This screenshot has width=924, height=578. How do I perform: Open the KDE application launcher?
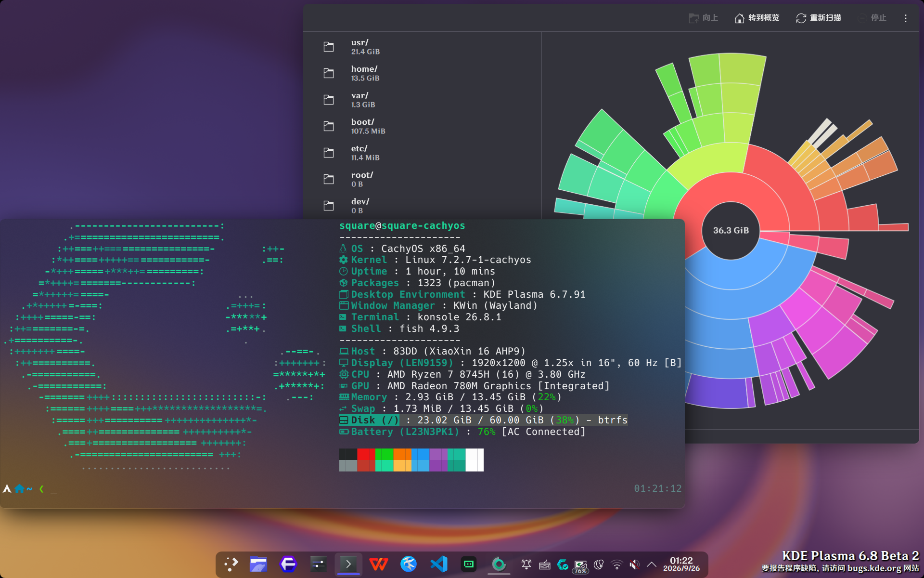(x=231, y=564)
